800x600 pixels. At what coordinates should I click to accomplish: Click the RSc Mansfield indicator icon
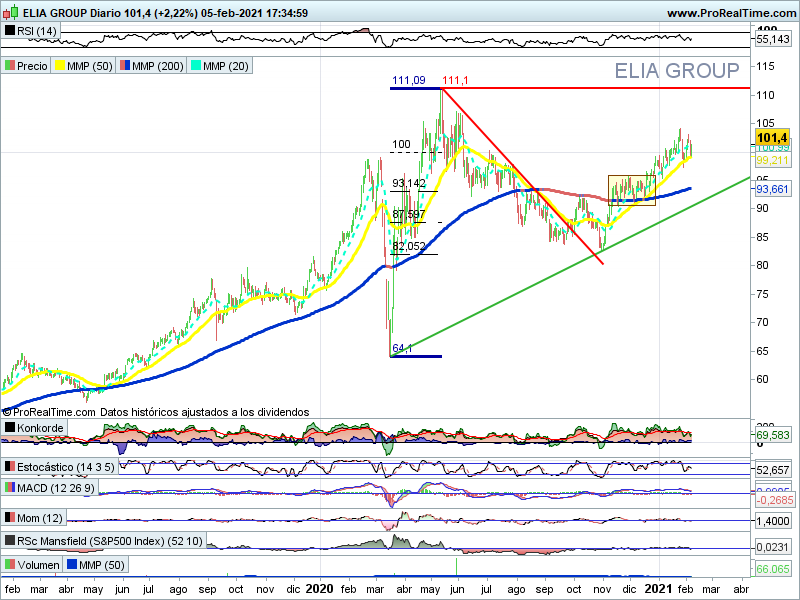[9, 540]
